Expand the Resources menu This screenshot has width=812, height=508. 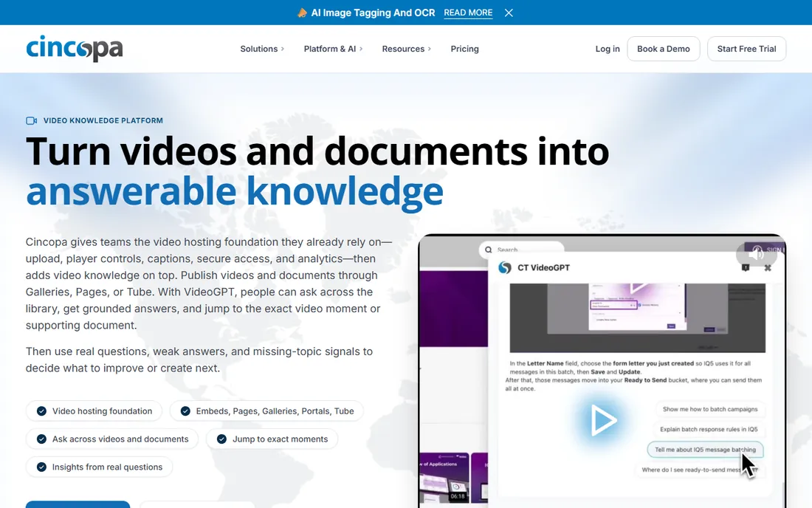(407, 49)
